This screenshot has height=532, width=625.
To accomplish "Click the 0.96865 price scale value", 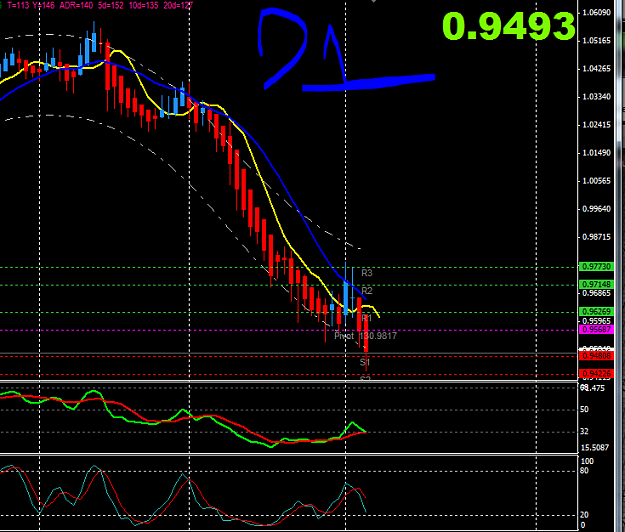I will [597, 293].
